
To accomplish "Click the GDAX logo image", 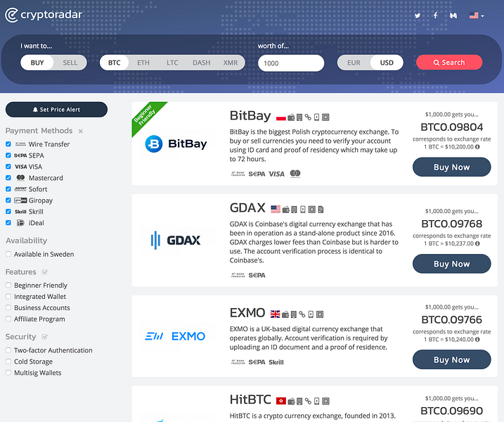I will [176, 241].
